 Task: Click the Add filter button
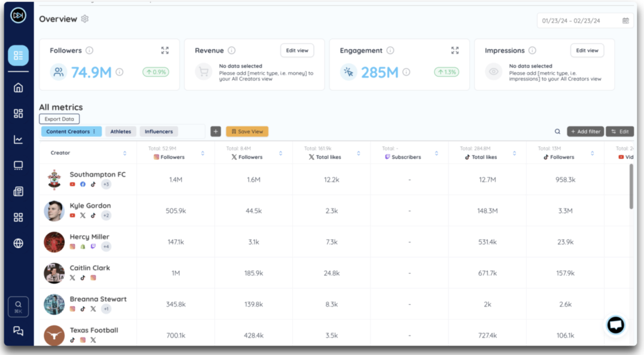coord(586,131)
